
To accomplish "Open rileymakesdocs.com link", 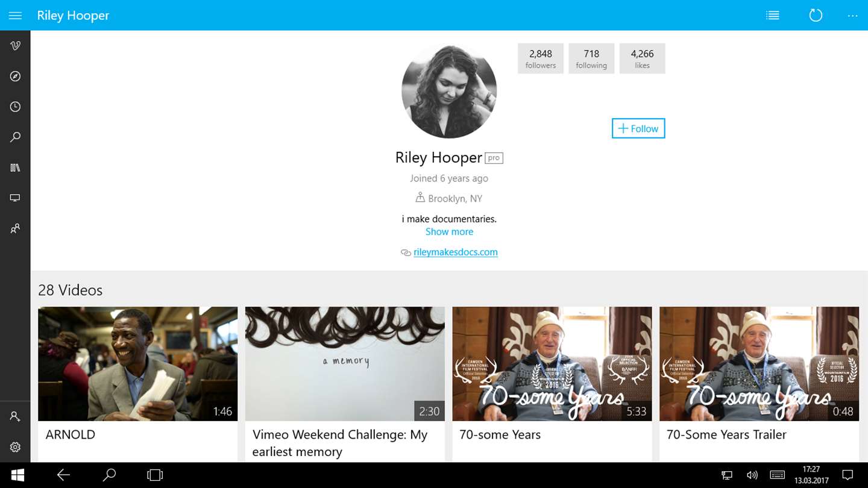I will click(456, 252).
